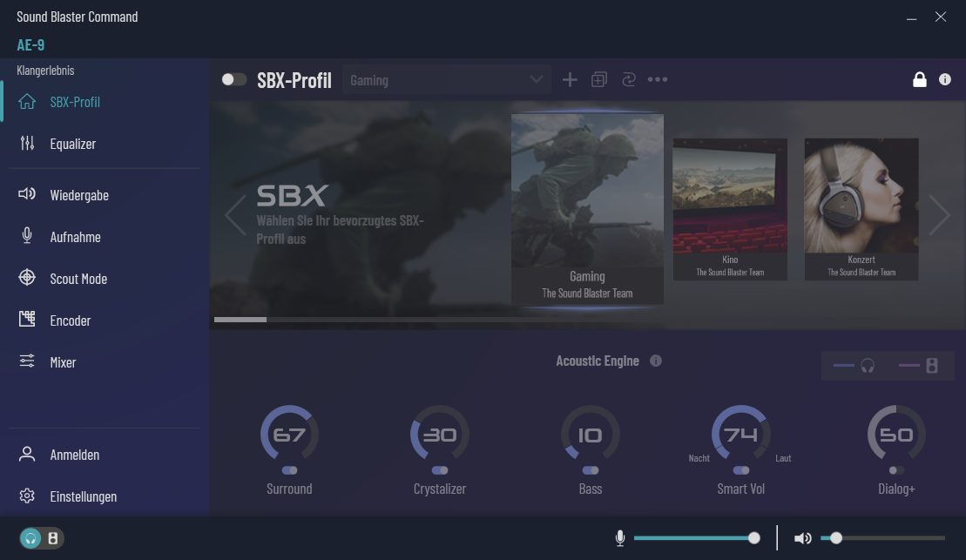The height and width of the screenshot is (560, 966).
Task: Click the Mixer icon in sidebar
Action: click(27, 361)
